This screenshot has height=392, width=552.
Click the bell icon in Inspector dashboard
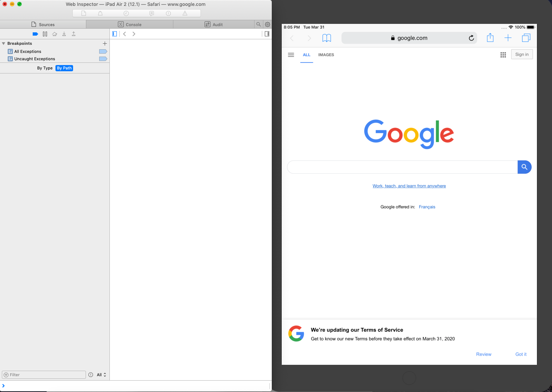[100, 13]
